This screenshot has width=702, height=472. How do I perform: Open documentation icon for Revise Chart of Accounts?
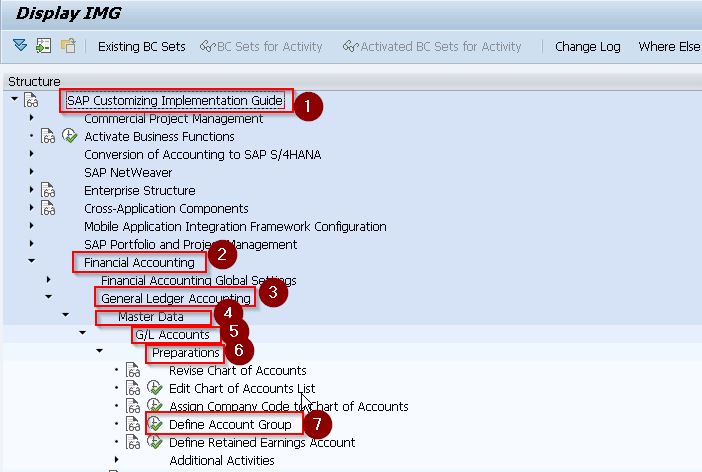click(133, 370)
